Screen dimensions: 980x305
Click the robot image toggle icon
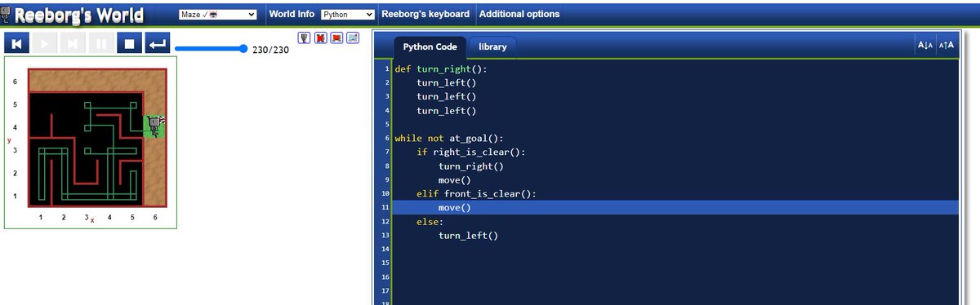(x=305, y=38)
